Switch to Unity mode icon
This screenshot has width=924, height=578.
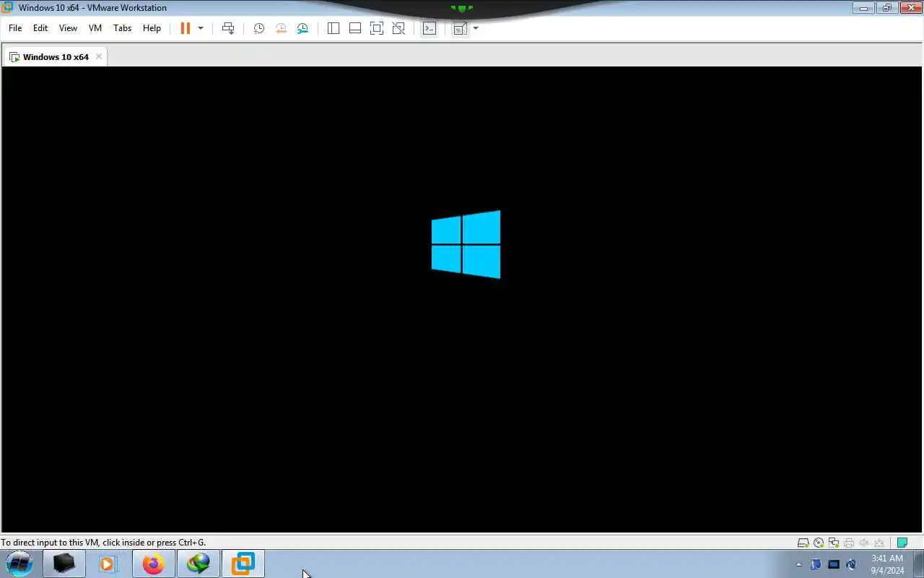click(398, 28)
